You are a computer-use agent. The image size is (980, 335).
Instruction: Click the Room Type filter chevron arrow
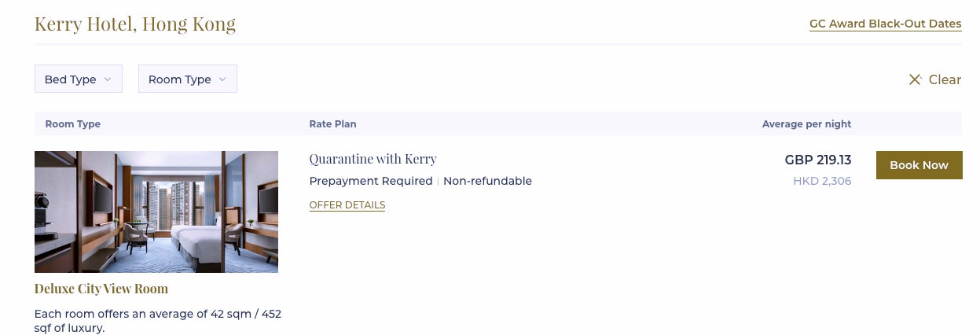222,79
